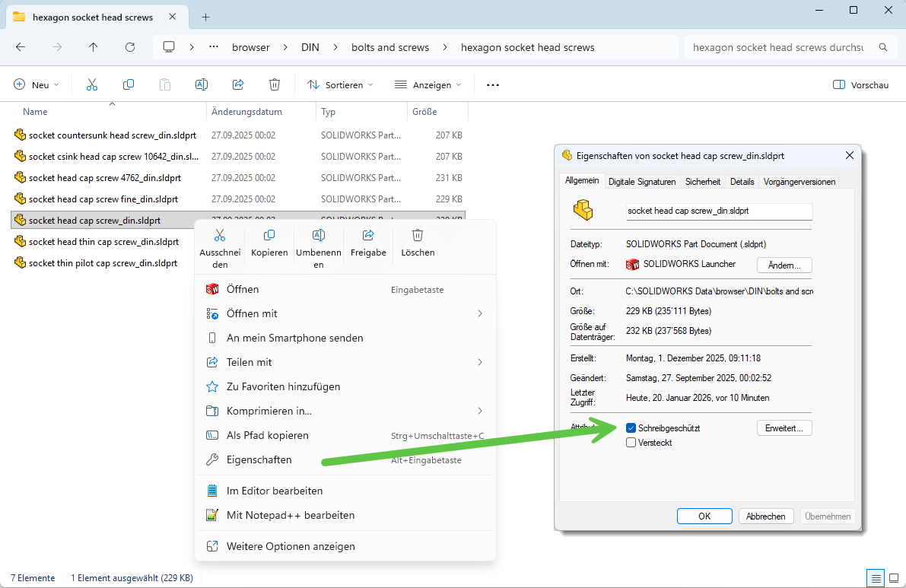The height and width of the screenshot is (588, 906).
Task: Toggle the Vorschau preview pane
Action: click(x=860, y=85)
